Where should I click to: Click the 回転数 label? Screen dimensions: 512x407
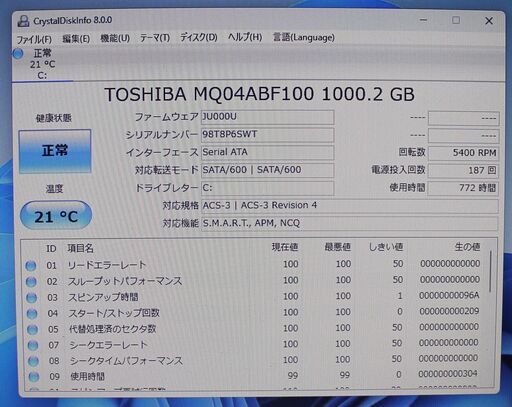(x=412, y=152)
